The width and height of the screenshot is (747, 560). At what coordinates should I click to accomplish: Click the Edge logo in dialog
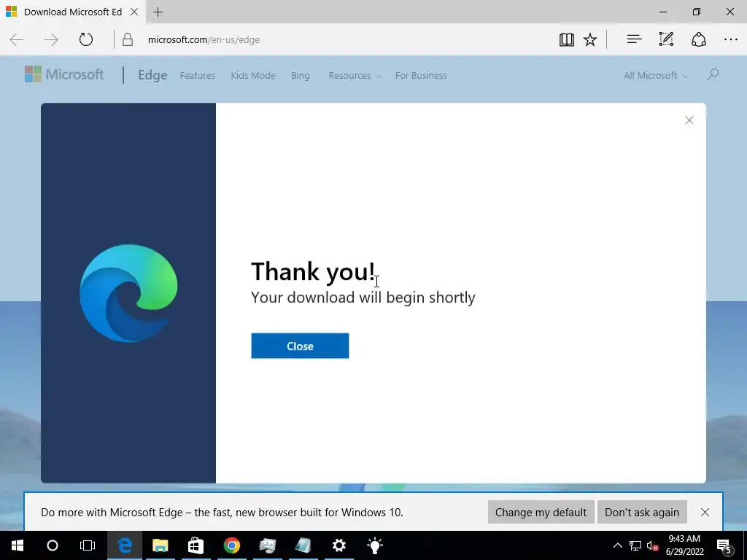(x=128, y=293)
